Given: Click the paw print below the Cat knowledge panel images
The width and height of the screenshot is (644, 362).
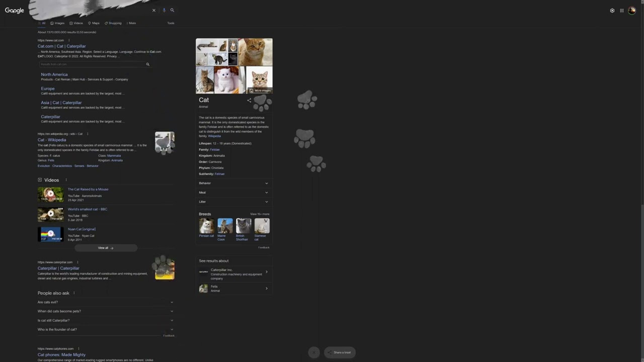Looking at the screenshot, I should pyautogui.click(x=262, y=103).
